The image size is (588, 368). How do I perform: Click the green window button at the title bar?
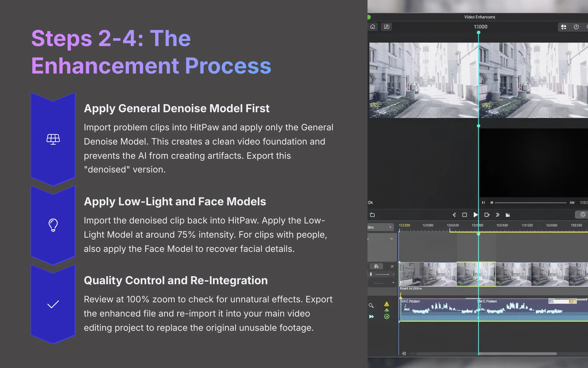point(368,17)
